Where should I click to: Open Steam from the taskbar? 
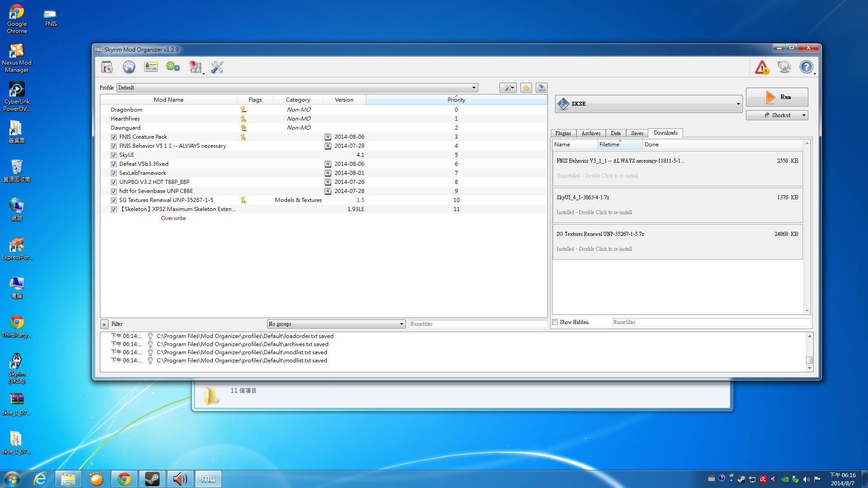point(152,479)
